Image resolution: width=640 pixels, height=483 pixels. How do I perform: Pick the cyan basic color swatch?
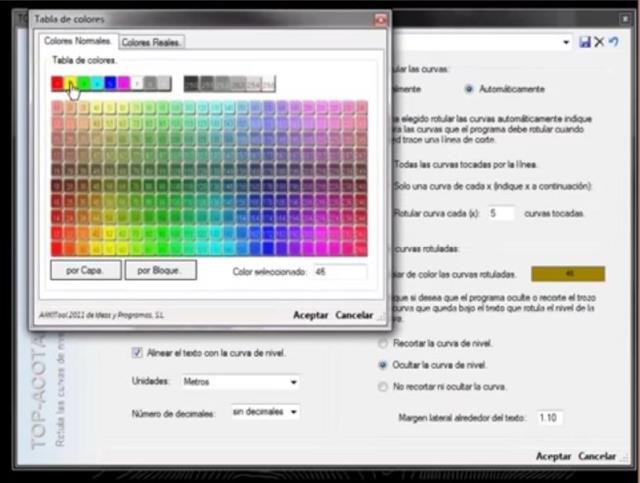point(98,83)
